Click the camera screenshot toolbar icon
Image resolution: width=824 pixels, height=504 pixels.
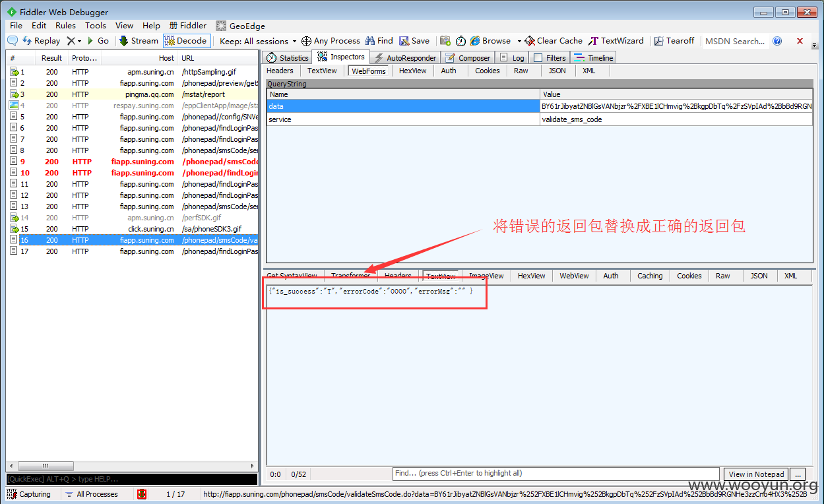445,41
